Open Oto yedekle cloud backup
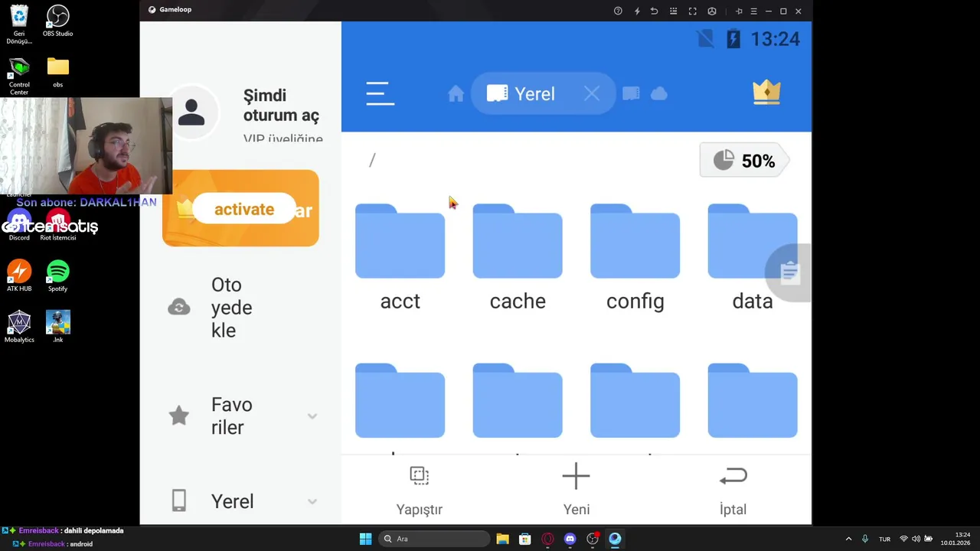Image resolution: width=980 pixels, height=551 pixels. coord(231,308)
